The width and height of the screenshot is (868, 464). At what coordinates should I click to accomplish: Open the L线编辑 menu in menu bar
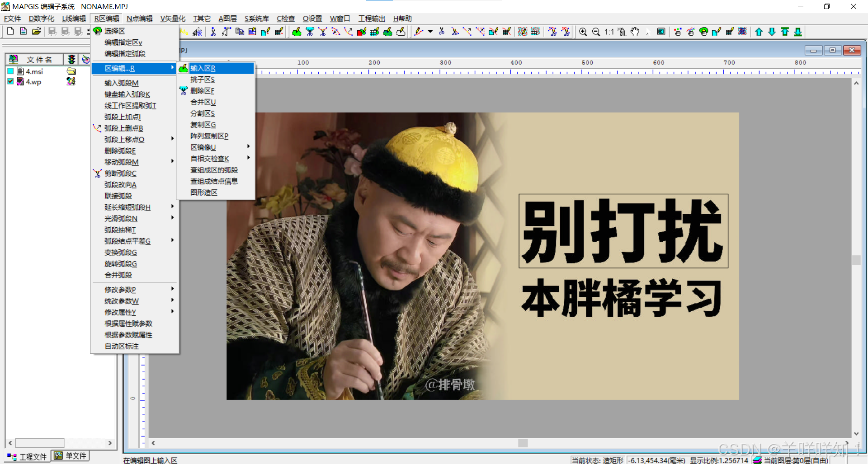coord(74,19)
